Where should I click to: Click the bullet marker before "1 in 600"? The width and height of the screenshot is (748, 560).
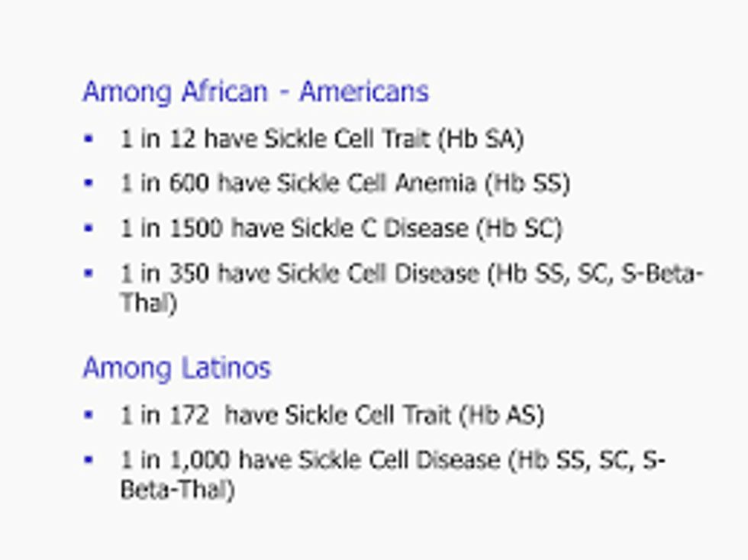(x=89, y=183)
